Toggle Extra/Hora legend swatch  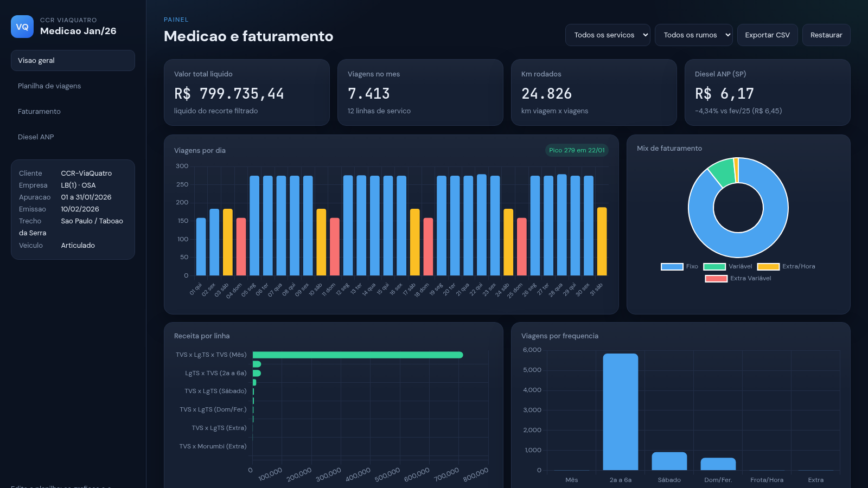pyautogui.click(x=768, y=266)
